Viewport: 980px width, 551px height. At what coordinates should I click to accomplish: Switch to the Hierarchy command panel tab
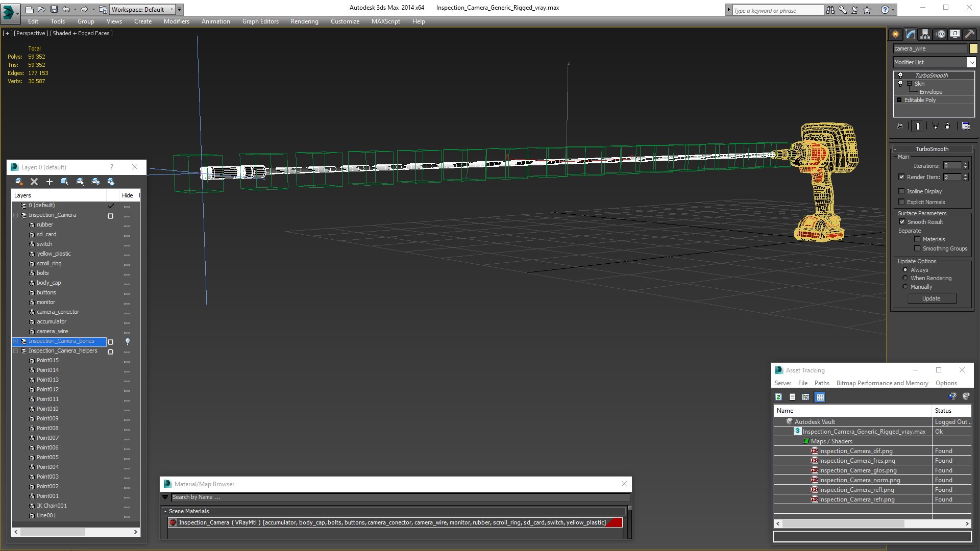[925, 34]
